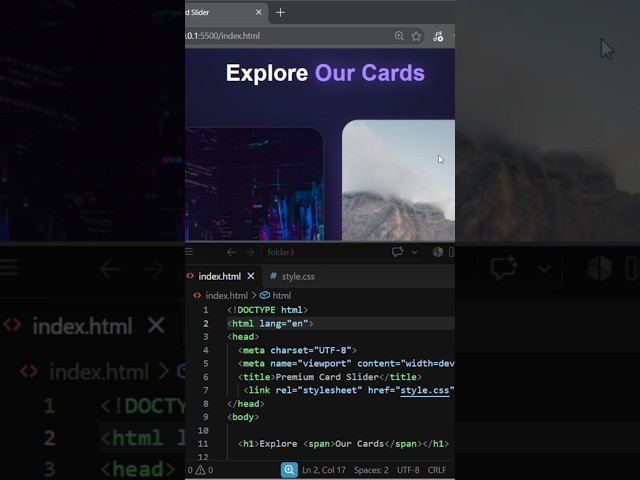Click the neon city card image
This screenshot has height=480, width=640.
pyautogui.click(x=254, y=184)
